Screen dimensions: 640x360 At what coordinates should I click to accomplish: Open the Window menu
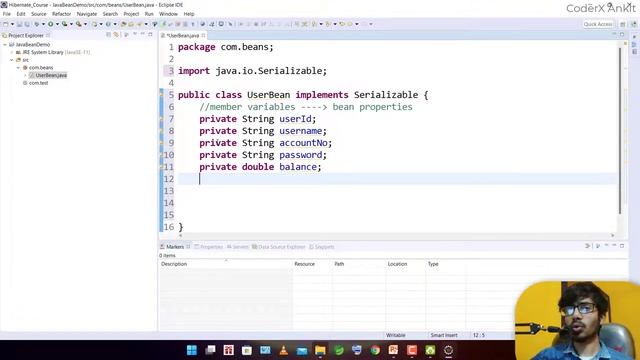point(168,14)
